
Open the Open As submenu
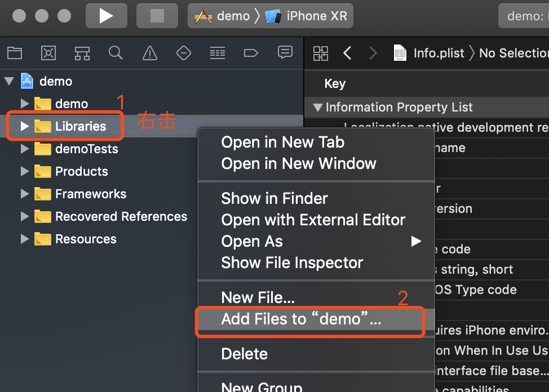[316, 241]
